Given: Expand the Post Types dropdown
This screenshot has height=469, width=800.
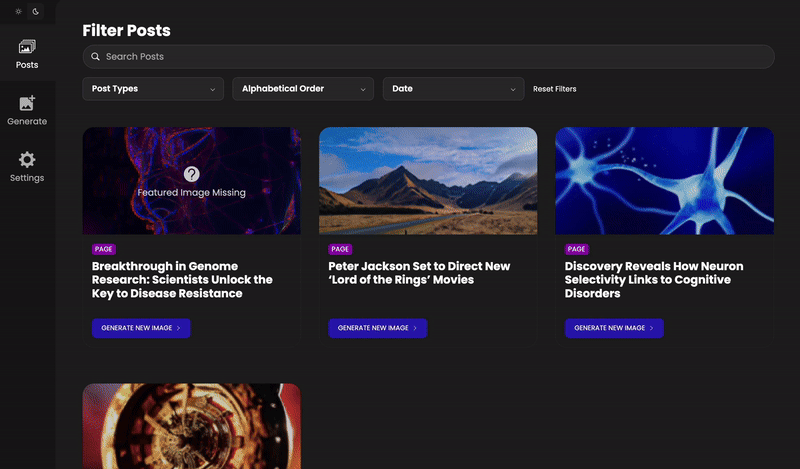Looking at the screenshot, I should (x=153, y=89).
